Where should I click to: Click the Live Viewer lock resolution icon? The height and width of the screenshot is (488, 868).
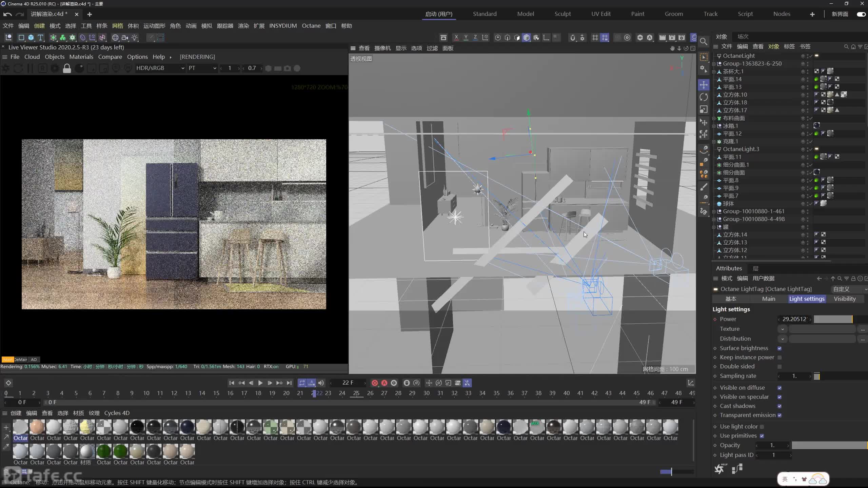click(x=67, y=68)
